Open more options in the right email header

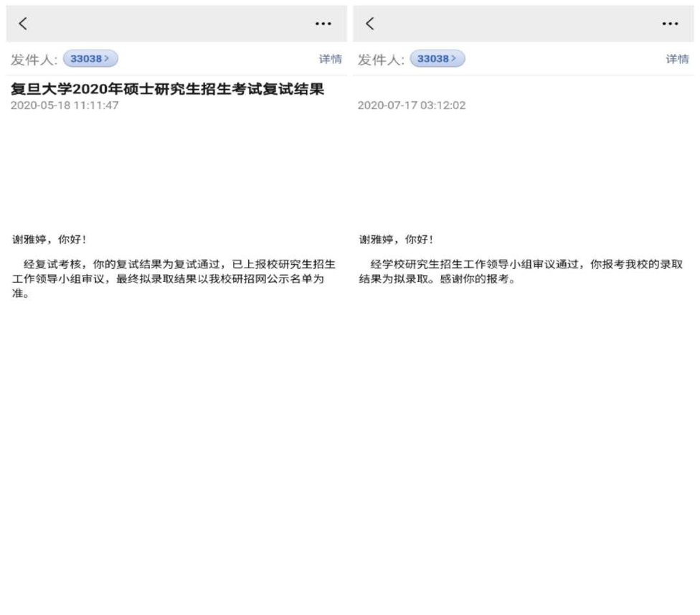(670, 24)
